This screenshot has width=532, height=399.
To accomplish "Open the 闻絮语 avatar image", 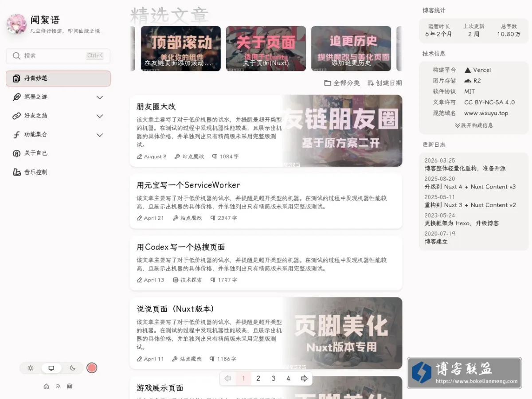I will [16, 24].
